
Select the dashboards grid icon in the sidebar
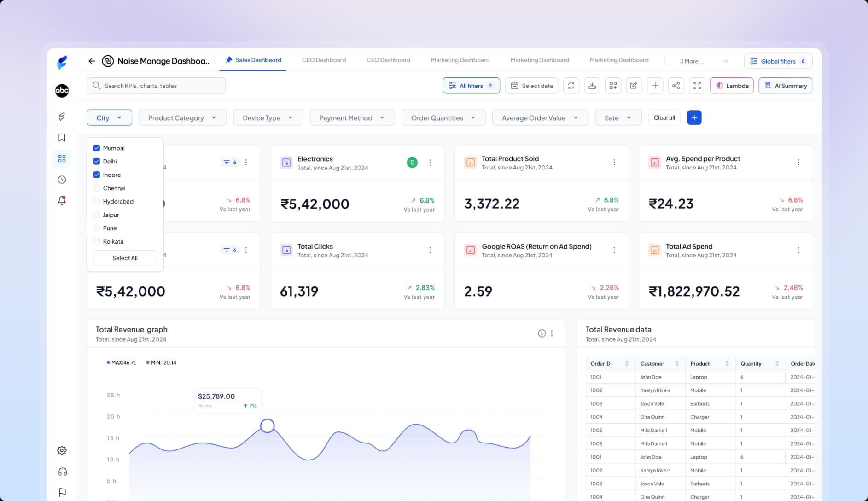click(x=62, y=158)
